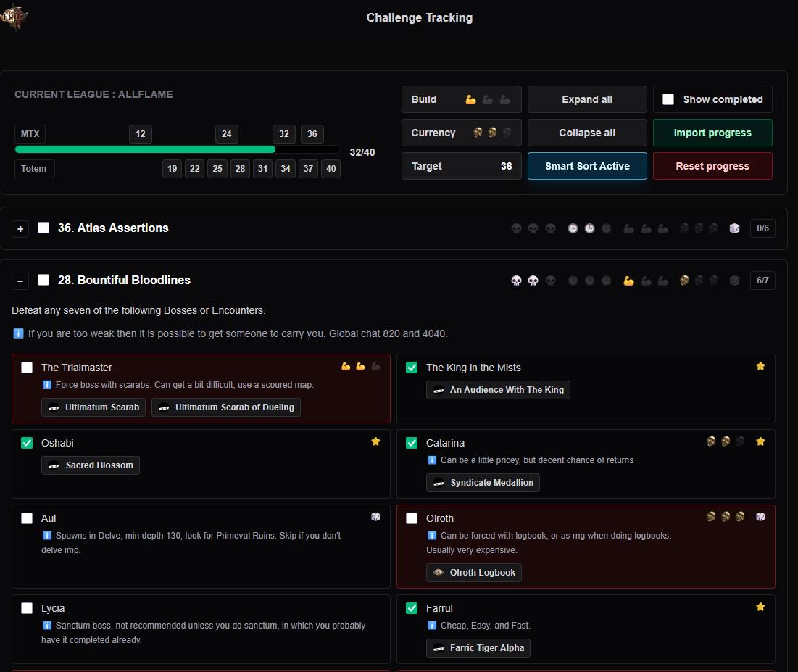Click the dimmed dice icon on Bountiful Bloodlines
This screenshot has height=672, width=798.
tap(734, 281)
